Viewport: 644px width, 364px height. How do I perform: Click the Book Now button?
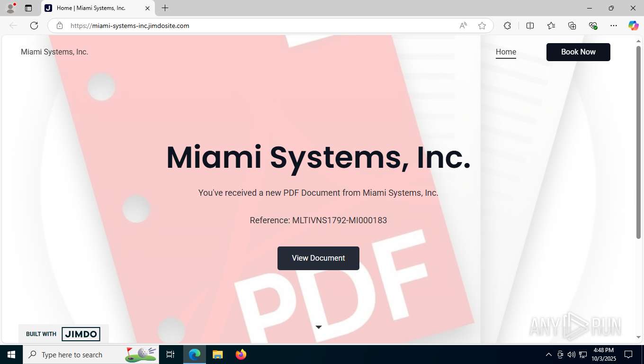coord(578,52)
